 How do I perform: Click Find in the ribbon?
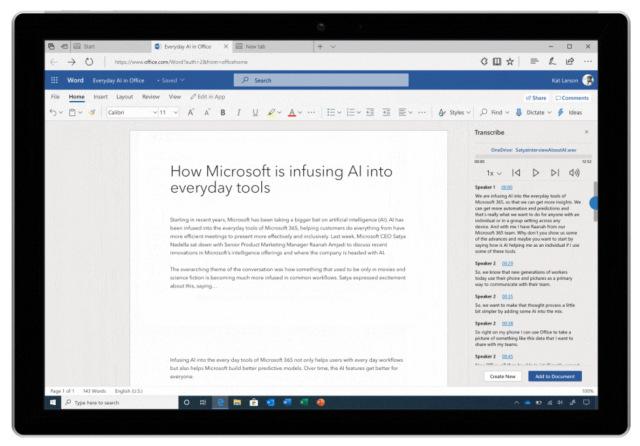(x=495, y=112)
